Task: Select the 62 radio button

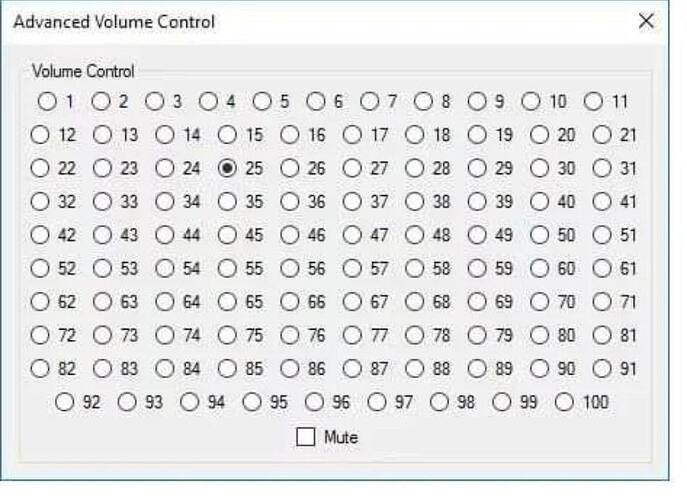Action: click(41, 302)
